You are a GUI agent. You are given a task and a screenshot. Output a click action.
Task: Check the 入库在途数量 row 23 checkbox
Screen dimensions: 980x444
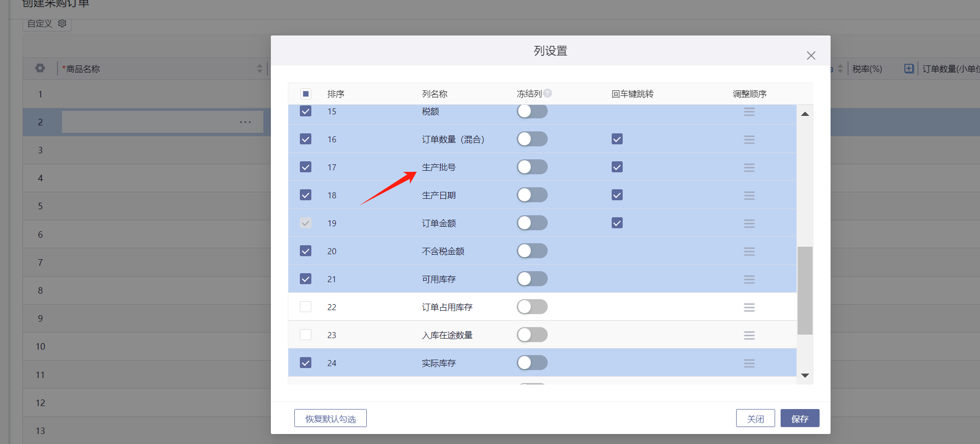coord(306,335)
